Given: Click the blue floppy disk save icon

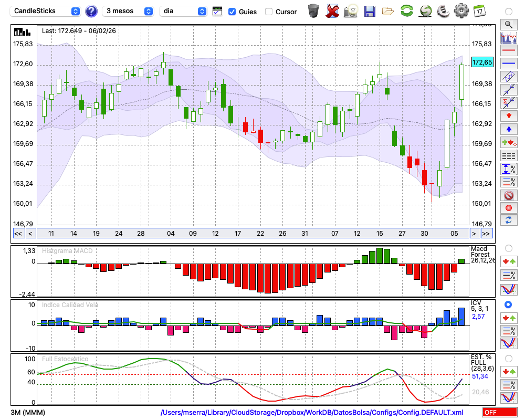Looking at the screenshot, I should (370, 10).
